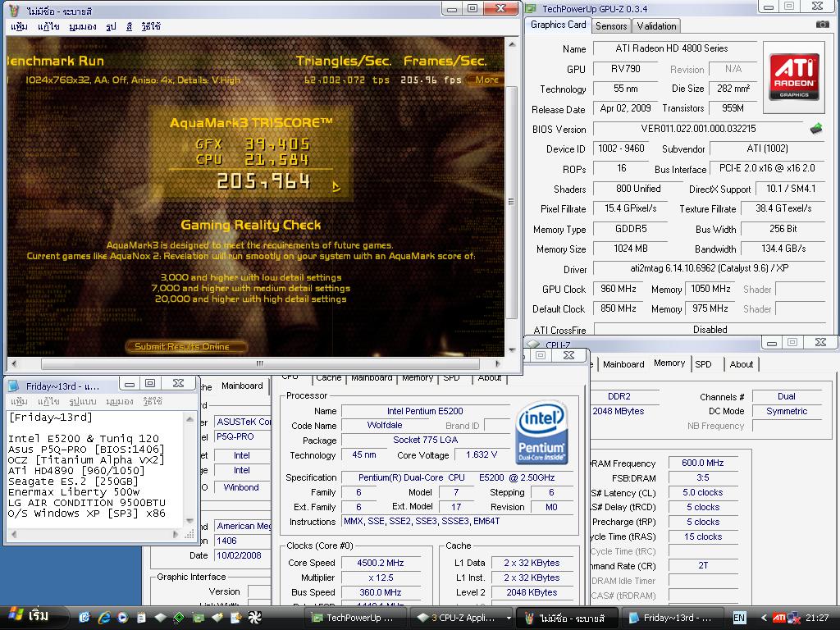Click the Internet Explorer quick launch icon

pos(104,617)
